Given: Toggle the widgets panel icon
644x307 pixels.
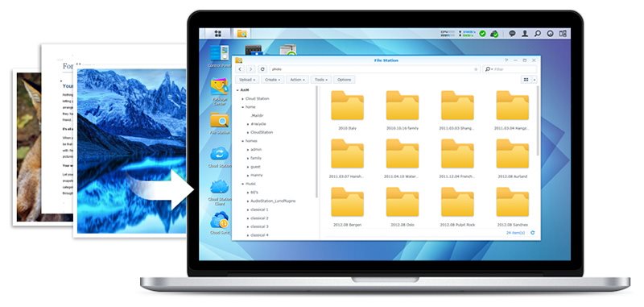Looking at the screenshot, I should pyautogui.click(x=562, y=34).
